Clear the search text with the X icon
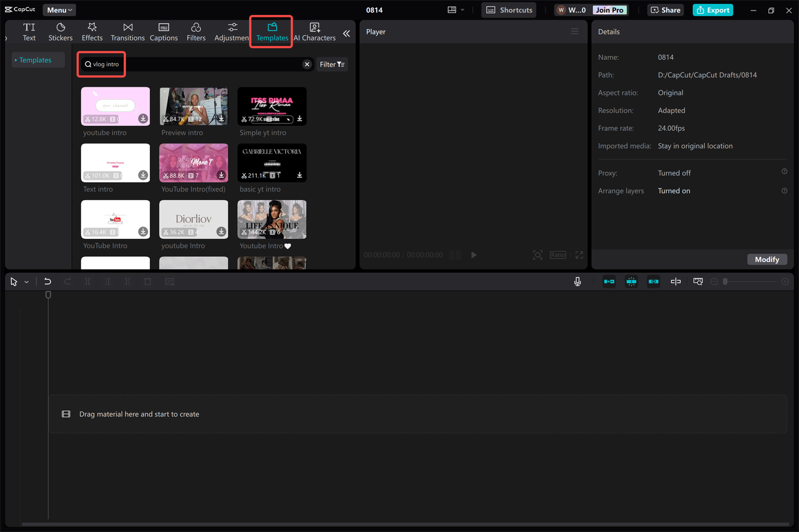Screen dimensions: 799x532 click(x=307, y=64)
